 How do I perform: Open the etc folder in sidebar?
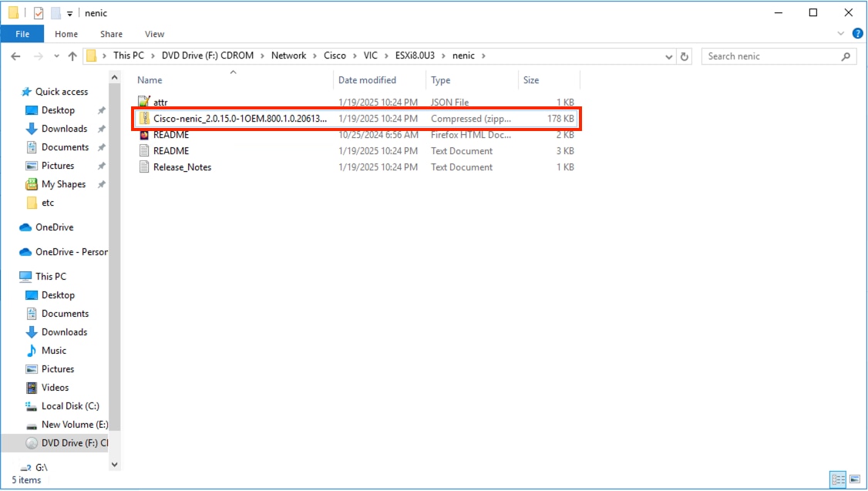point(48,203)
